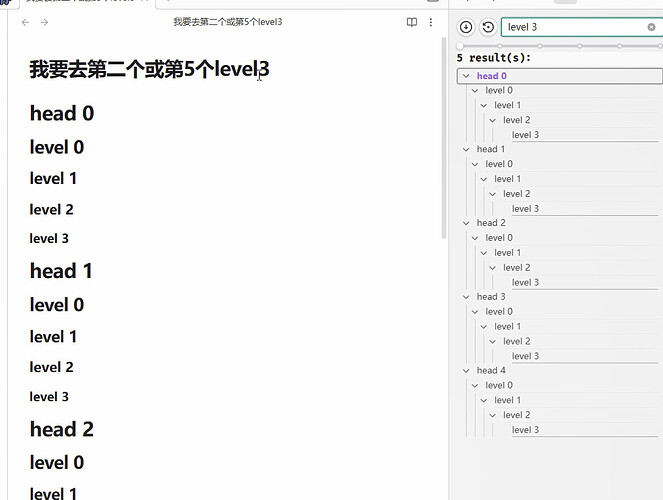This screenshot has height=500, width=663.
Task: Click the editor's vertical scrollbar
Action: click(x=443, y=140)
